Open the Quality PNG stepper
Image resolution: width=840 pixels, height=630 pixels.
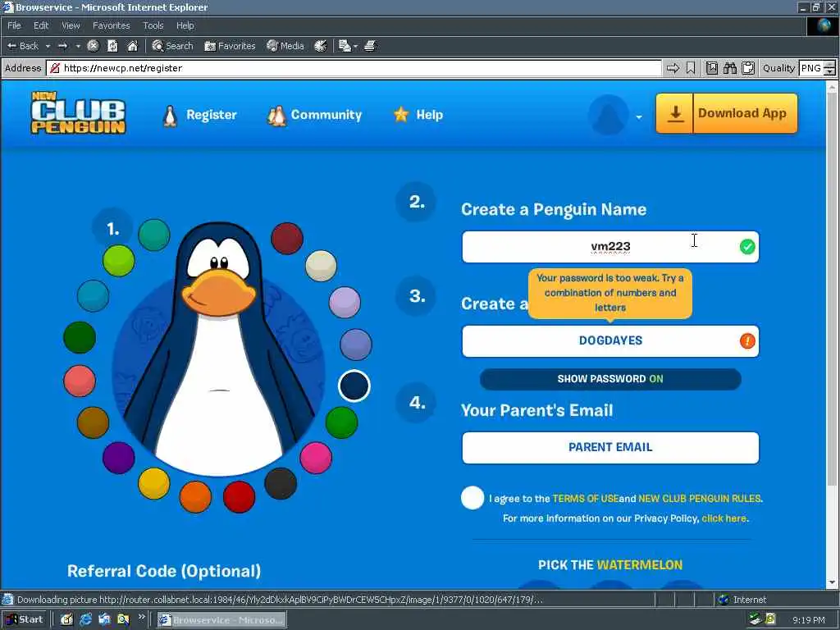tap(829, 68)
